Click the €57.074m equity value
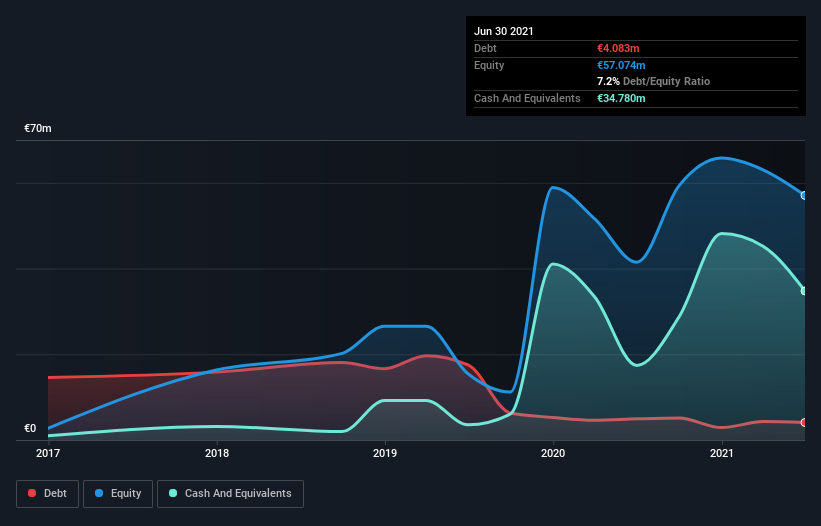821x526 pixels. point(621,65)
